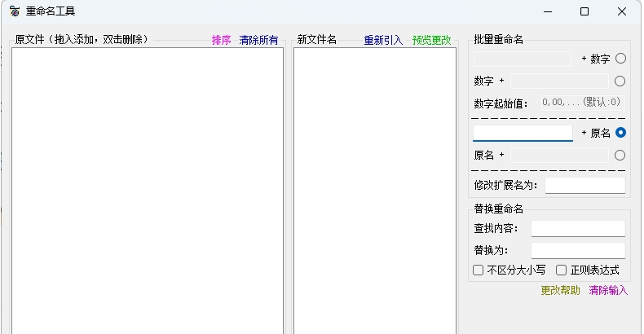The height and width of the screenshot is (334, 644).
Task: Click the active prefix field before '+ 原名'
Action: tap(523, 133)
